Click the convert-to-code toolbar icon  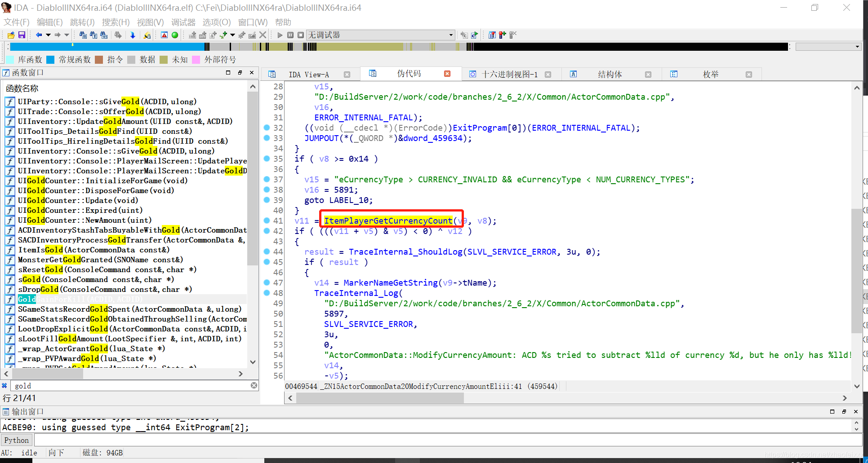(x=192, y=35)
